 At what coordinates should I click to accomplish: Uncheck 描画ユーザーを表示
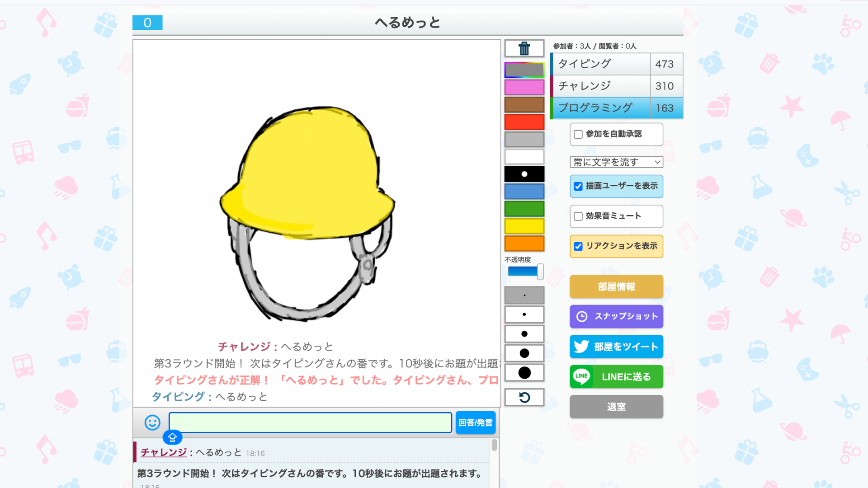(x=578, y=186)
